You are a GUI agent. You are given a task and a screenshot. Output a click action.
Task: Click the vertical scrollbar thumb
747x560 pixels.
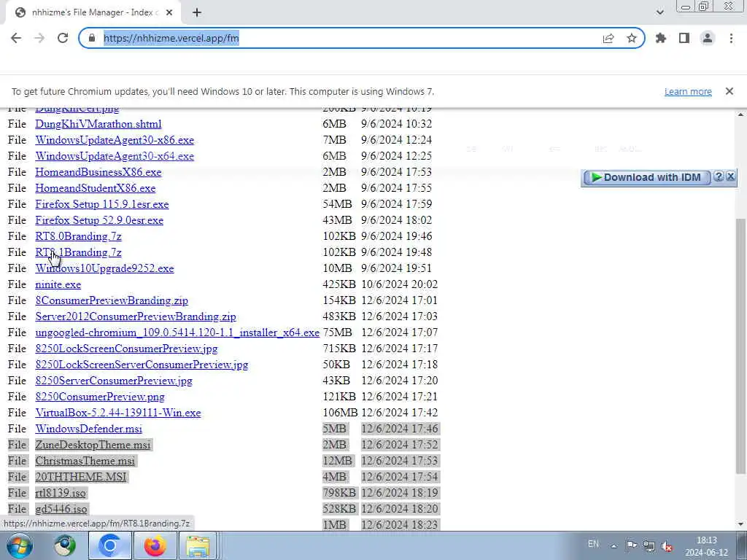[x=741, y=348]
